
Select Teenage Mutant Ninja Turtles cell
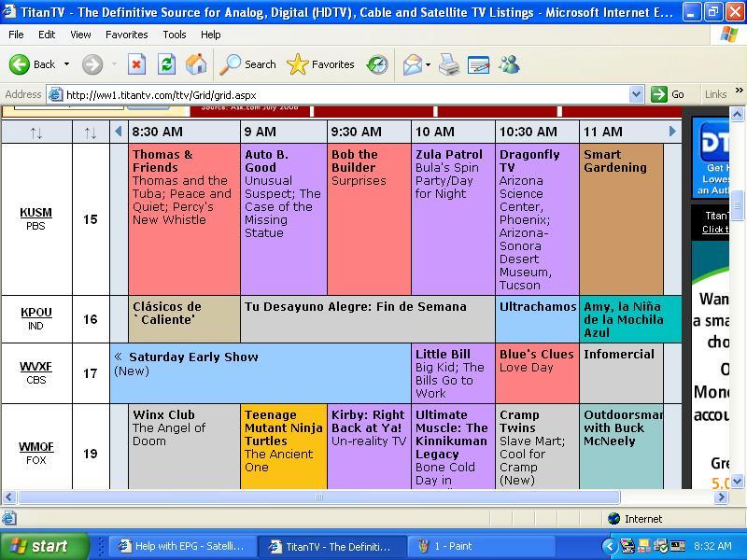[x=284, y=447]
